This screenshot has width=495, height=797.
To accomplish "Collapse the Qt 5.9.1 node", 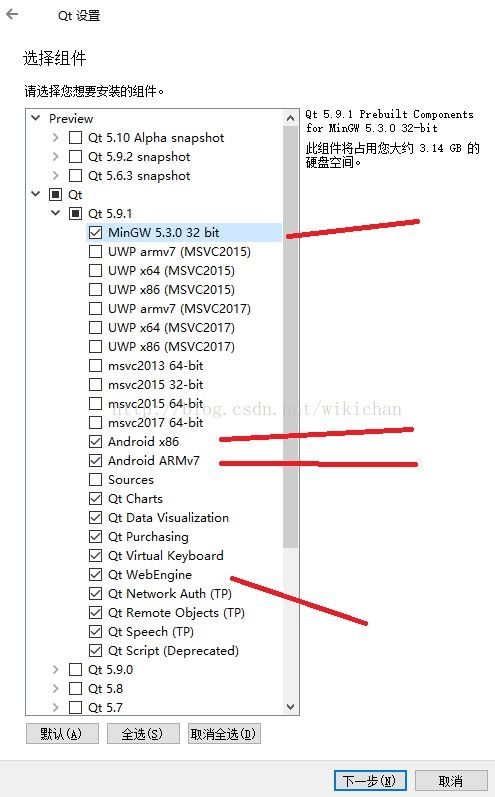I will click(55, 213).
